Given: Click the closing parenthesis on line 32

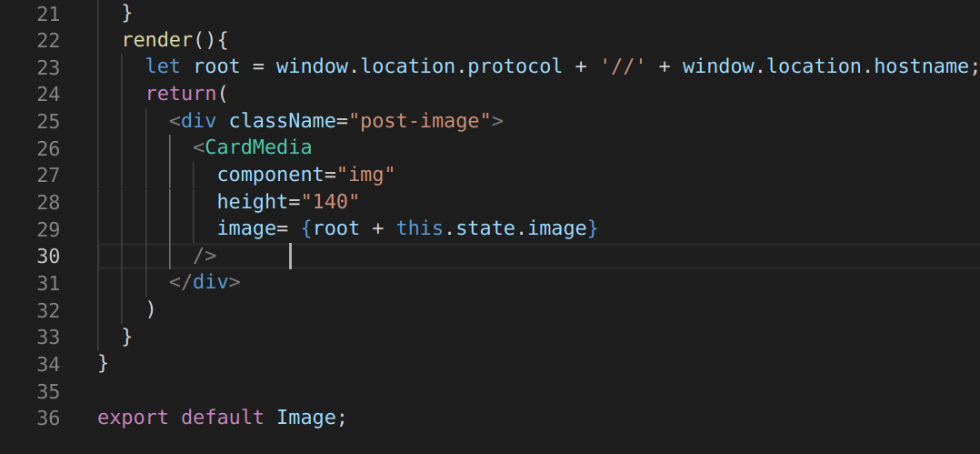Looking at the screenshot, I should point(151,309).
